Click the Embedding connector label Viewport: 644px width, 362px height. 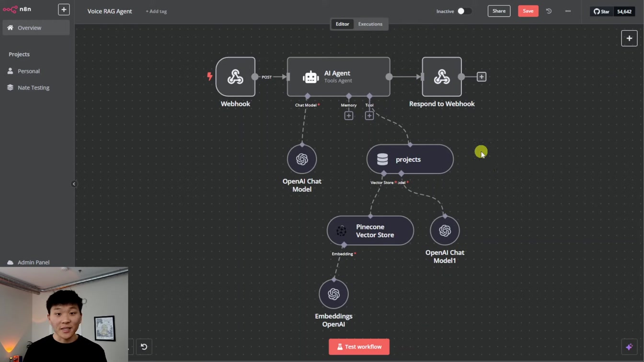[342, 254]
